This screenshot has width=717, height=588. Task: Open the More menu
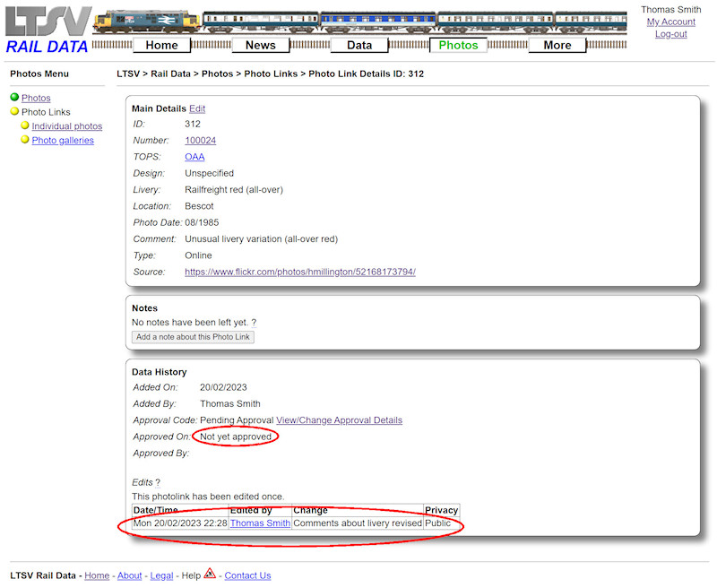[557, 44]
